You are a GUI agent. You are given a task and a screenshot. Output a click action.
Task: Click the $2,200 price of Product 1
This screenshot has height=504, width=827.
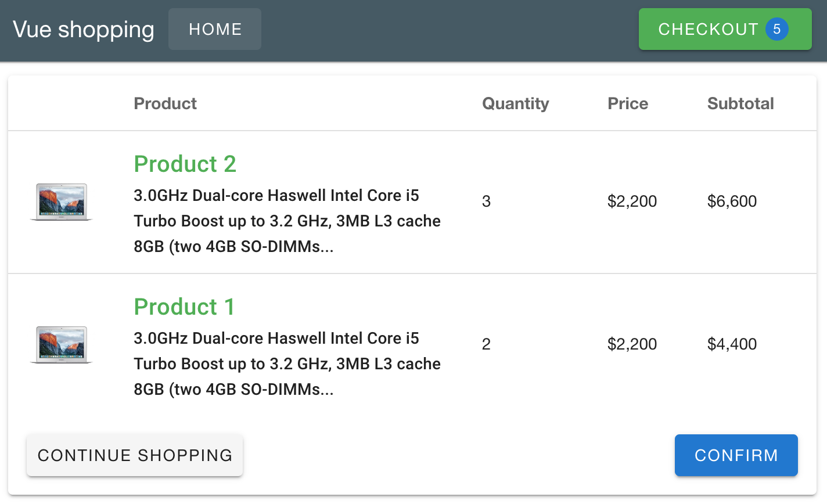pos(632,344)
